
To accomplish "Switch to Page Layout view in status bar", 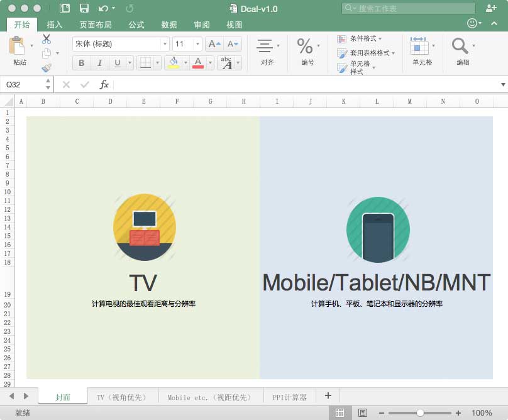I will 362,412.
